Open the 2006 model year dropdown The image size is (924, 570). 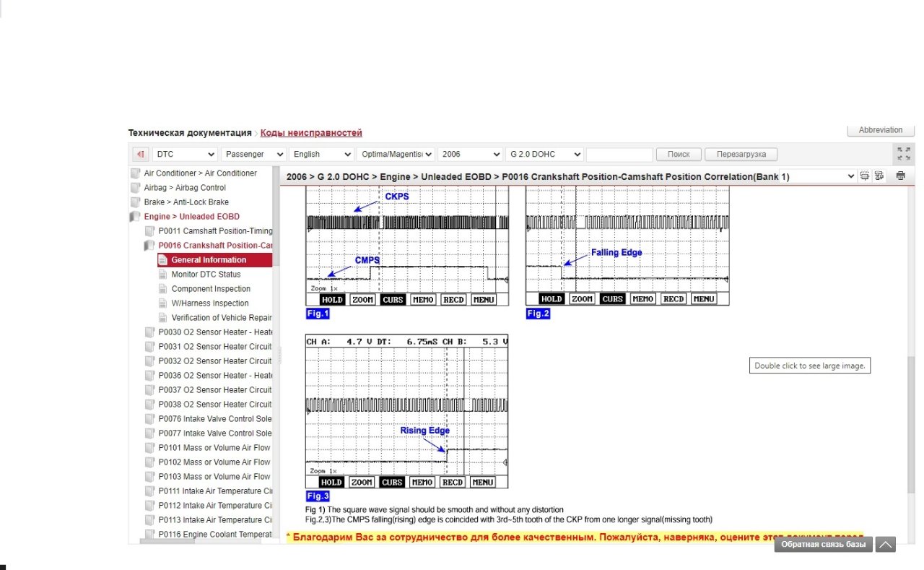click(x=470, y=155)
